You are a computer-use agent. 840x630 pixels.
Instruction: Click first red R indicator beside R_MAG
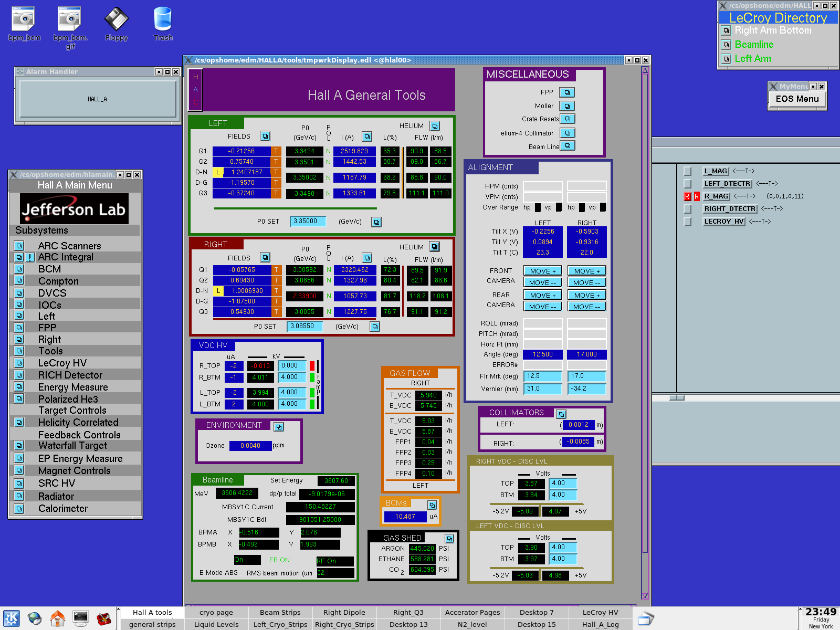[x=687, y=196]
